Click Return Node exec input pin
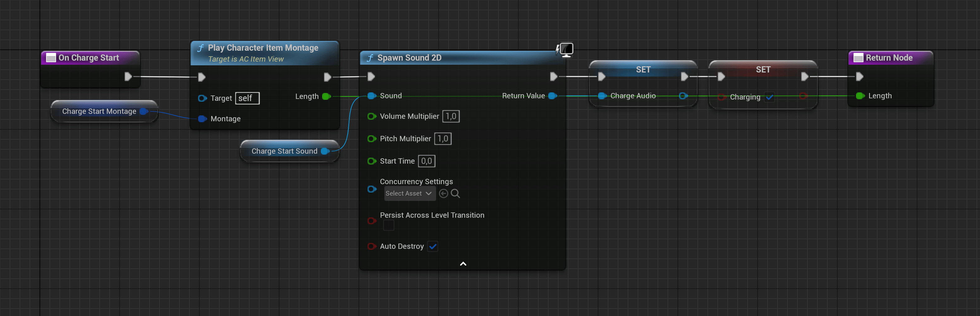This screenshot has height=316, width=980. click(859, 77)
